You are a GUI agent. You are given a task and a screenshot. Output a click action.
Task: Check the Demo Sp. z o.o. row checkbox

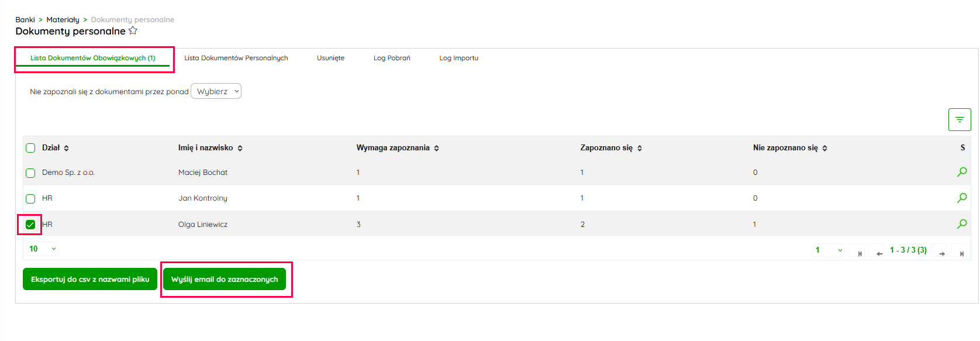(30, 173)
